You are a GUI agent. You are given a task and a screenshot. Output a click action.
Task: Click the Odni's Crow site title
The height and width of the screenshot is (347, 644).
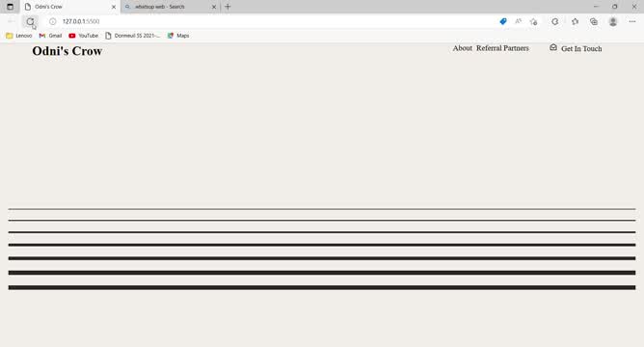pyautogui.click(x=67, y=51)
